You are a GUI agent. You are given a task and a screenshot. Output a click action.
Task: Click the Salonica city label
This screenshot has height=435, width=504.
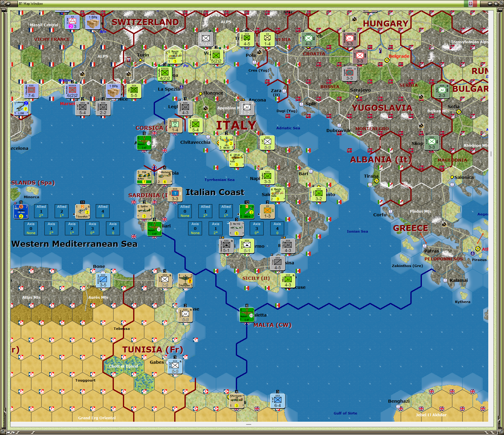[x=464, y=177]
